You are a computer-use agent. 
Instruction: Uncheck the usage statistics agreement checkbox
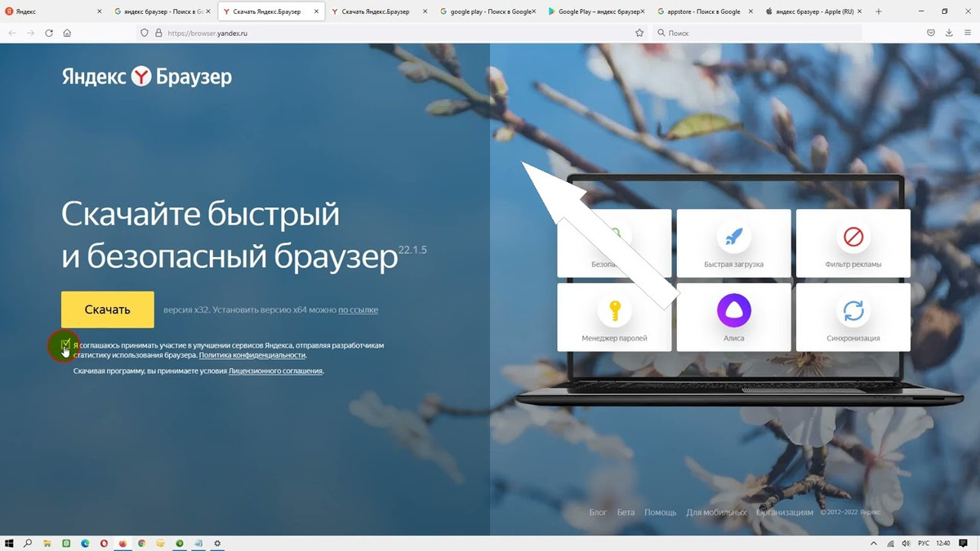(x=65, y=345)
